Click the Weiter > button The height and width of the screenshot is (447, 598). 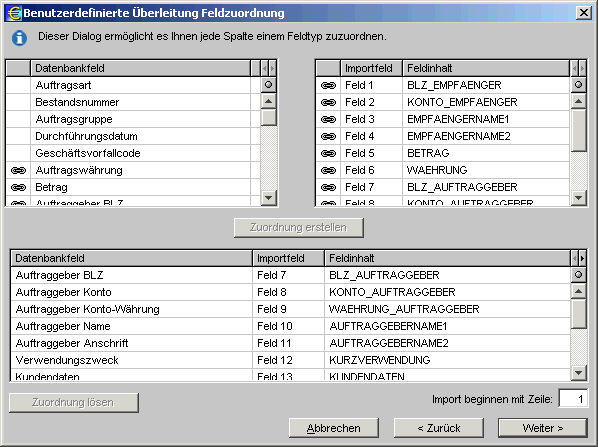point(543,428)
